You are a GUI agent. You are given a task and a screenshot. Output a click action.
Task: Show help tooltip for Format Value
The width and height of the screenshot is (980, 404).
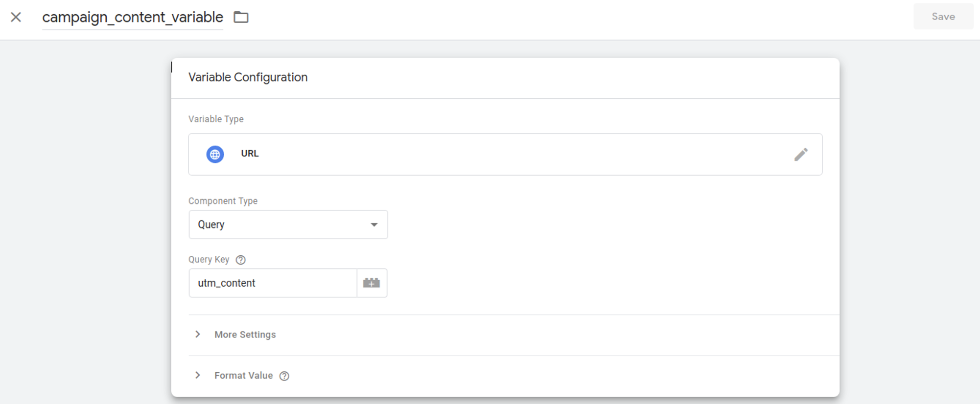(284, 376)
